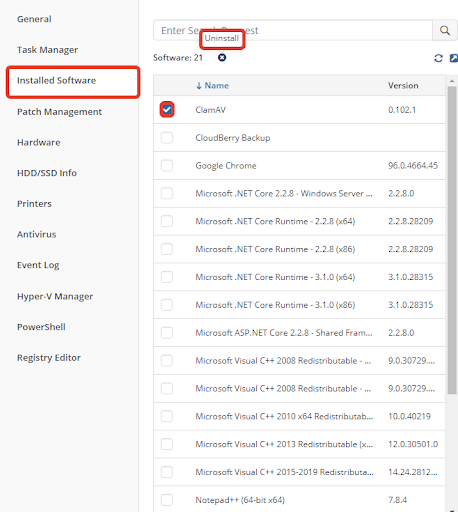
Task: Select Microsoft .NET Core Runtime - 3.1.0 (x64) name
Action: tap(275, 277)
